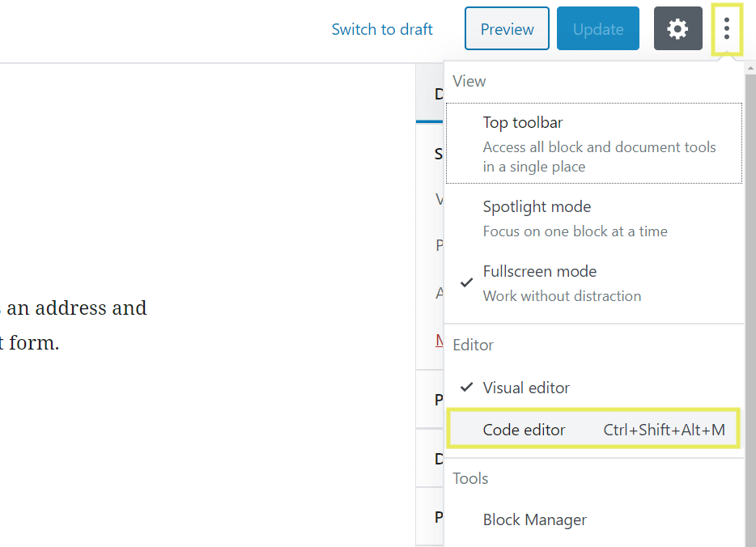This screenshot has height=547, width=756.
Task: Open the post Preview
Action: point(507,28)
